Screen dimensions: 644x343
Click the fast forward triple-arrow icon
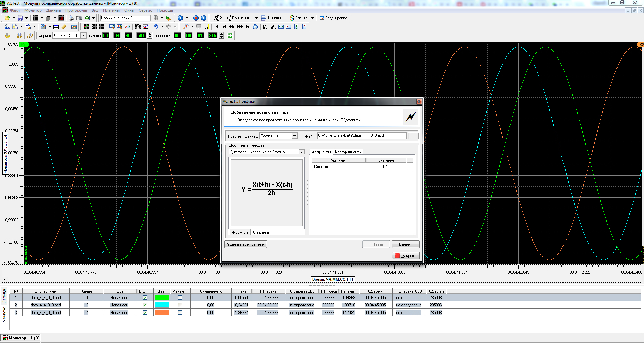point(240,27)
